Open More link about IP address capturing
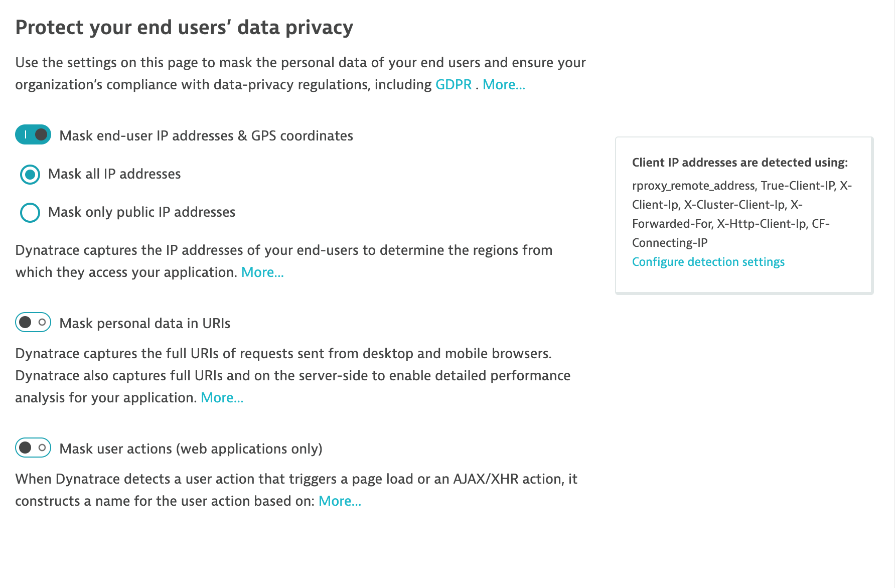 (x=262, y=272)
